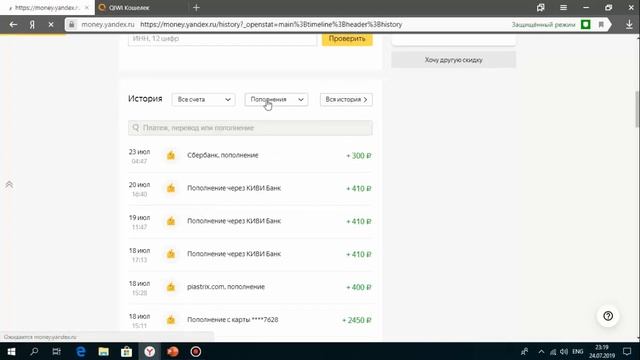Screen dimensions: 640x360
Task: Click the padlock icon in address bar
Action: pyautogui.click(x=72, y=24)
